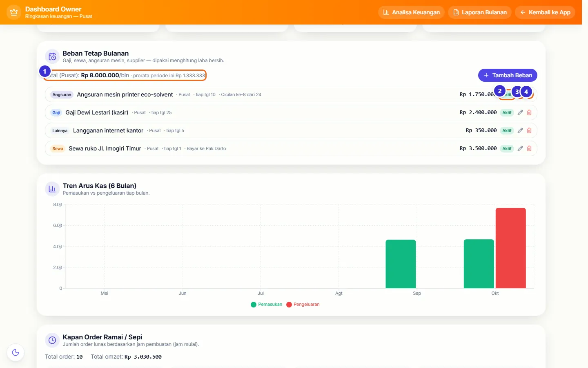The width and height of the screenshot is (588, 368).
Task: Delete the Gaji Dewi Lestari expense
Action: (529, 112)
